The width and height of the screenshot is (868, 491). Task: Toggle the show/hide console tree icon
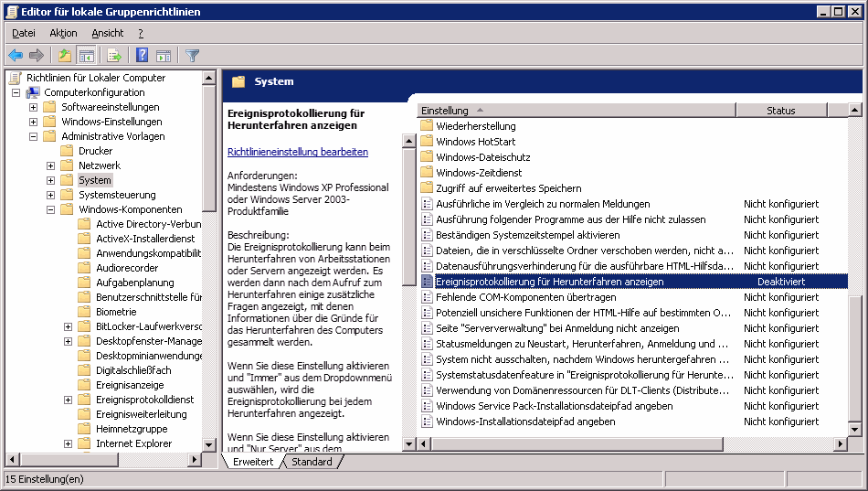pyautogui.click(x=87, y=56)
